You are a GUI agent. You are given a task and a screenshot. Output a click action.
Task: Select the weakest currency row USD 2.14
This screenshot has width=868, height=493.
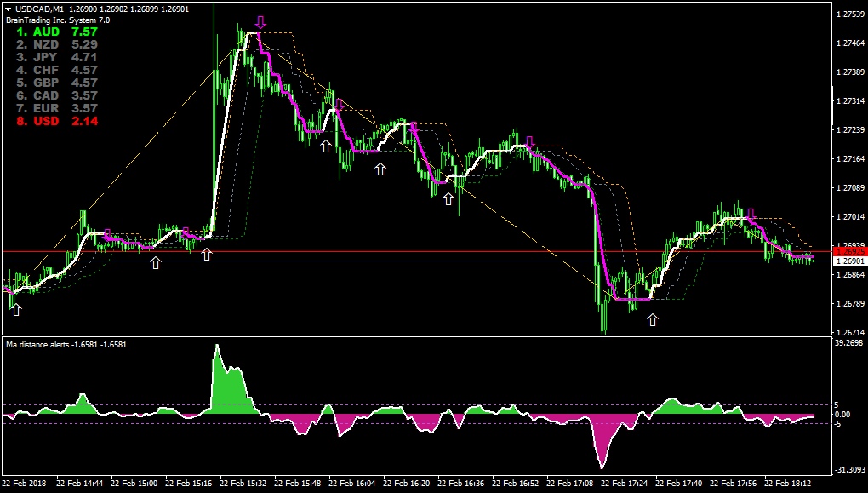[57, 121]
